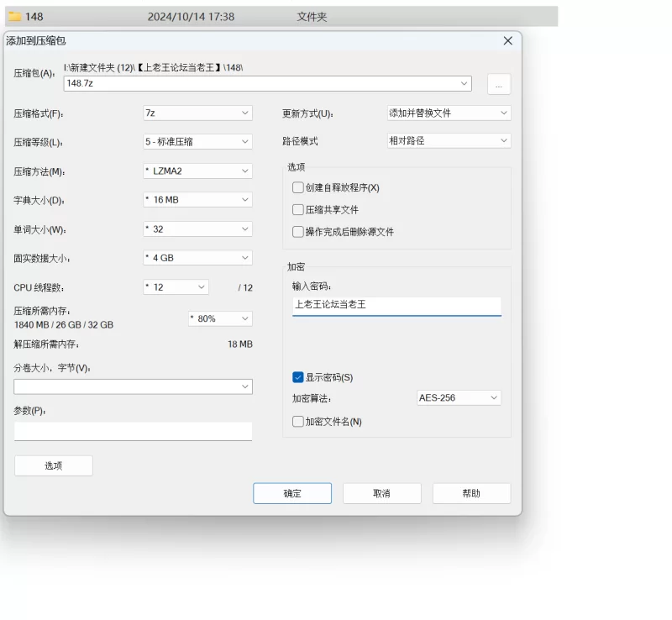Open the CPU 线程数 12 dropdown

click(x=176, y=287)
